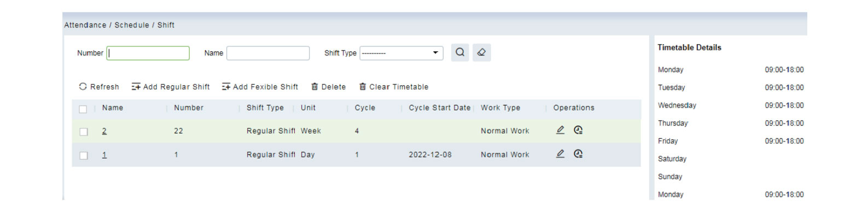Viewport: 868px width, 213px height.
Task: Click the Operations column header
Action: (x=574, y=108)
